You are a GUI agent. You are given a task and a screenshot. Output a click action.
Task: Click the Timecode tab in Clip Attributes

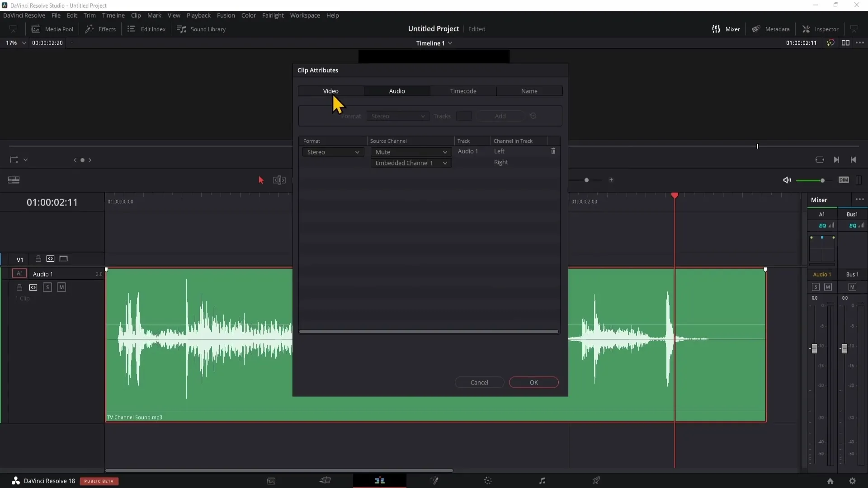tap(463, 90)
